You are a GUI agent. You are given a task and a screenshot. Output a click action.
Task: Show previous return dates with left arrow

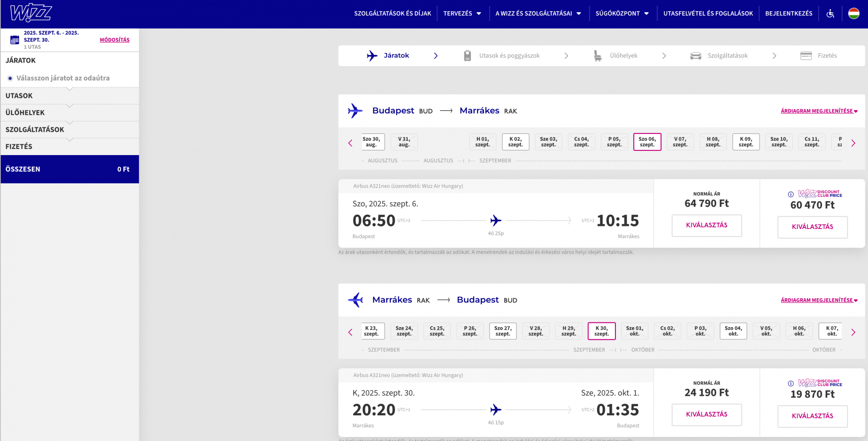coord(350,332)
